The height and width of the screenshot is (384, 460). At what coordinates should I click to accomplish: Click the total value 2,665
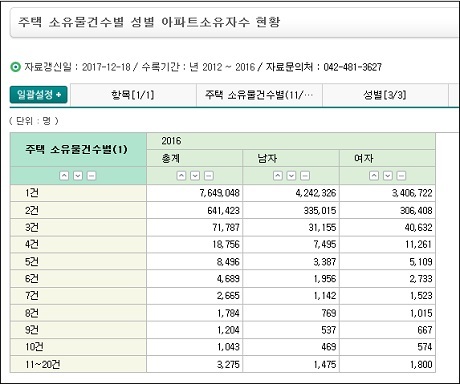[x=228, y=296]
